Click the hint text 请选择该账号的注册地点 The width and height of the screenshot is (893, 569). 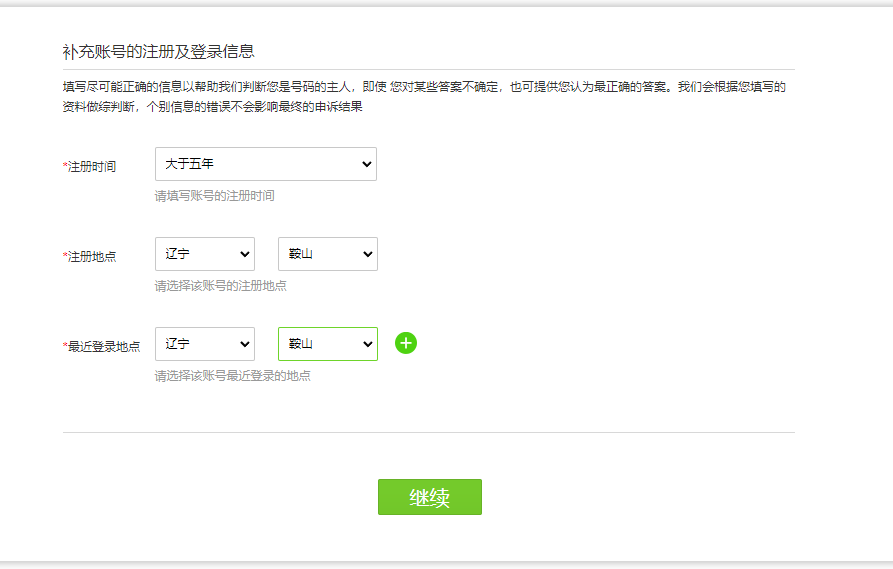point(220,286)
